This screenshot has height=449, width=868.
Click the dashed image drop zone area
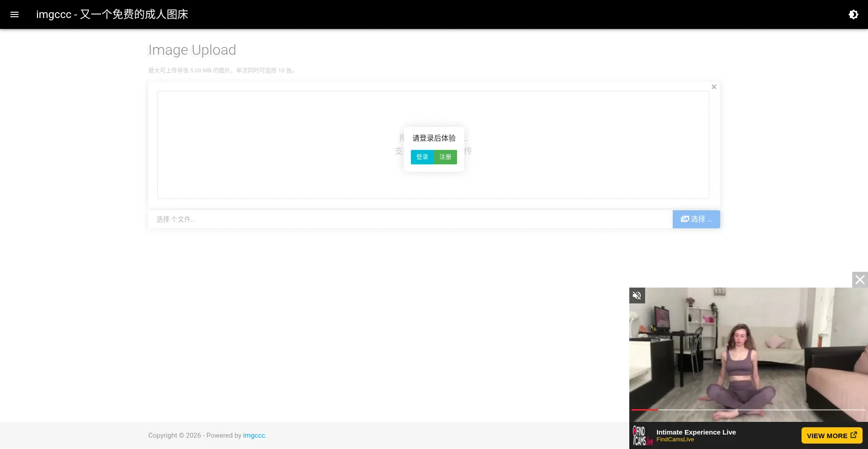[x=433, y=145]
